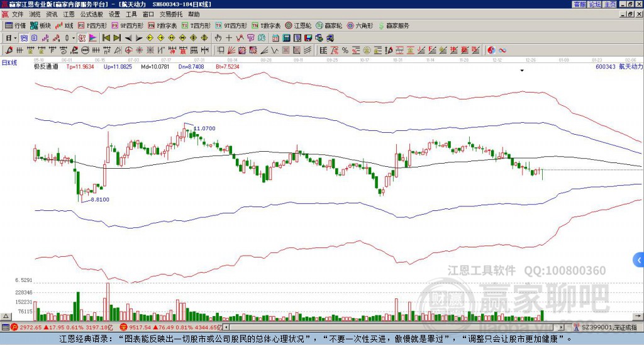The width and height of the screenshot is (644, 345).
Task: Open the calculator icon
Action: (286, 38)
